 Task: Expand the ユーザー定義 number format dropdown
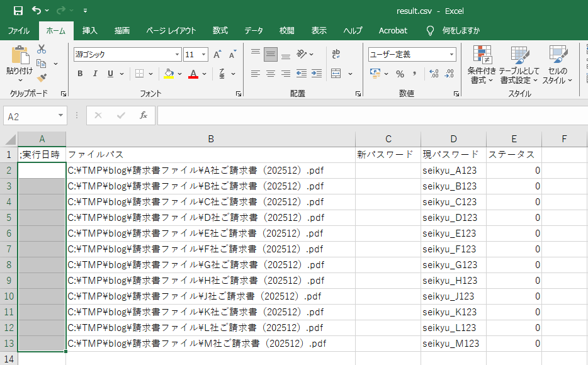[451, 55]
